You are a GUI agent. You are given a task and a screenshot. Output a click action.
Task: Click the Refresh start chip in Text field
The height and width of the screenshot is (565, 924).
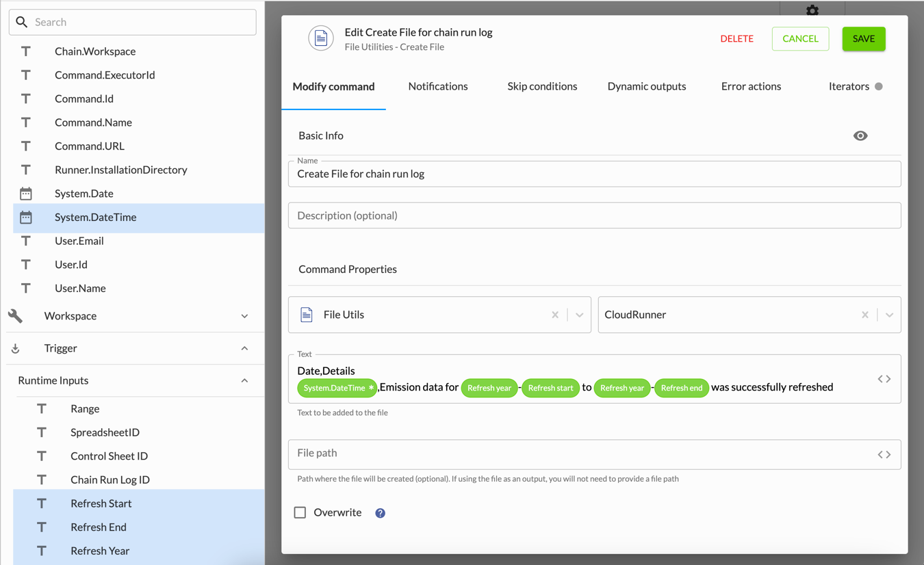tap(551, 388)
